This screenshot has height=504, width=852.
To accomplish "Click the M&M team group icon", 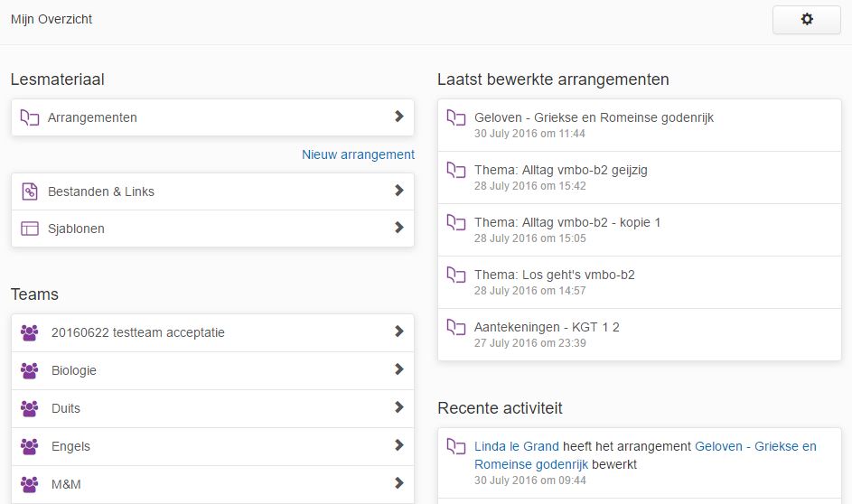I will (x=29, y=484).
